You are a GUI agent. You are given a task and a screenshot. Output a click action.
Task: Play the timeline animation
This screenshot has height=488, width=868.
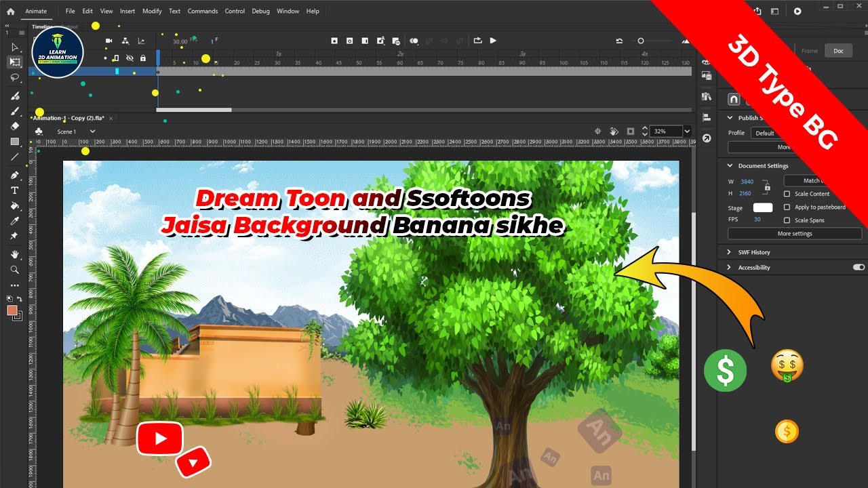(493, 41)
